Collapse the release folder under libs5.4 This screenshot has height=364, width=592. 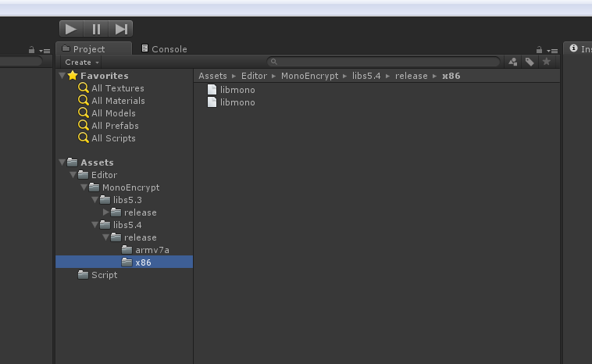tap(105, 237)
